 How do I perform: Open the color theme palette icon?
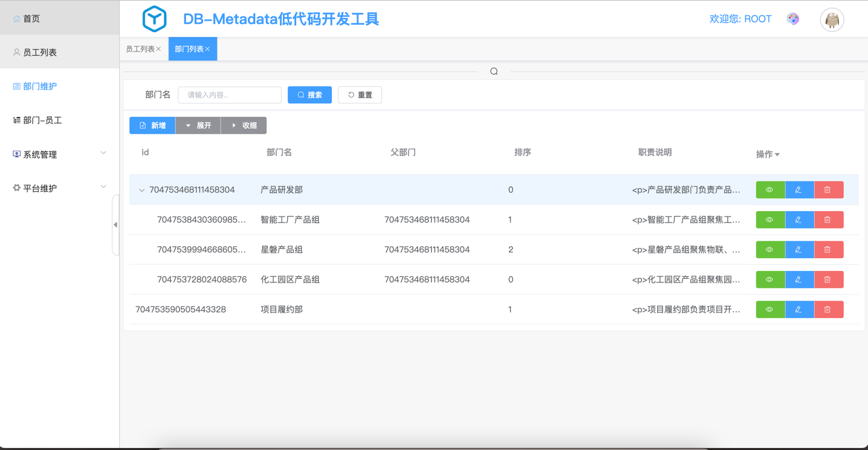(x=793, y=19)
